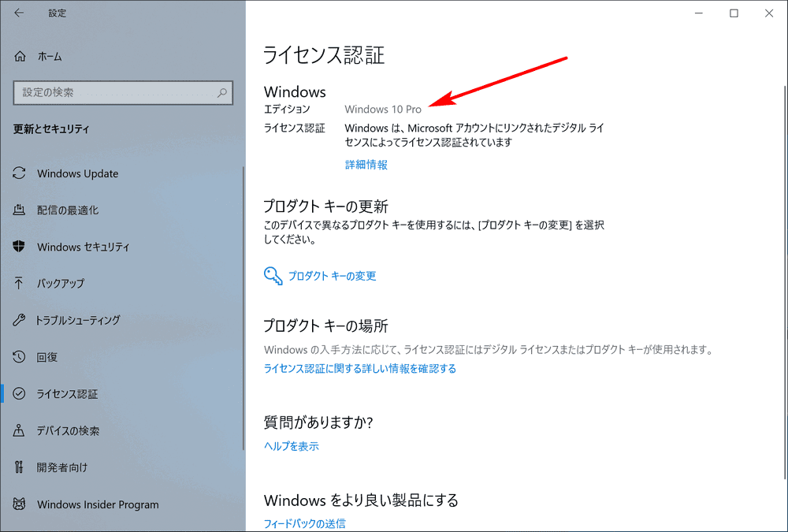Image resolution: width=788 pixels, height=532 pixels.
Task: Click the ヘルプを表示 link
Action: coord(291,446)
